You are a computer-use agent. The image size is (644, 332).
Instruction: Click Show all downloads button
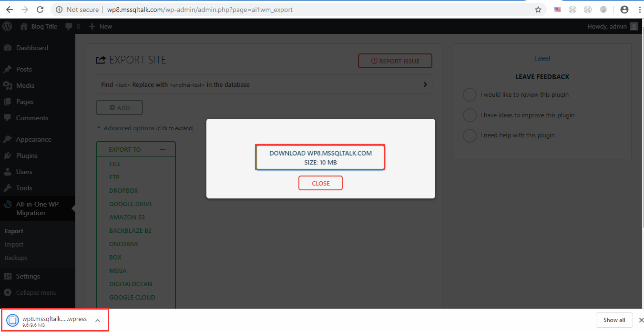pos(614,320)
